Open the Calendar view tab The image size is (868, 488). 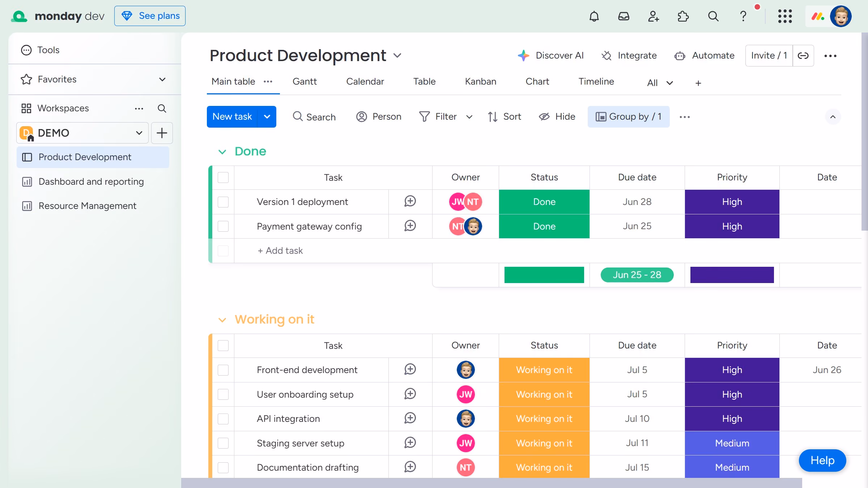(365, 82)
